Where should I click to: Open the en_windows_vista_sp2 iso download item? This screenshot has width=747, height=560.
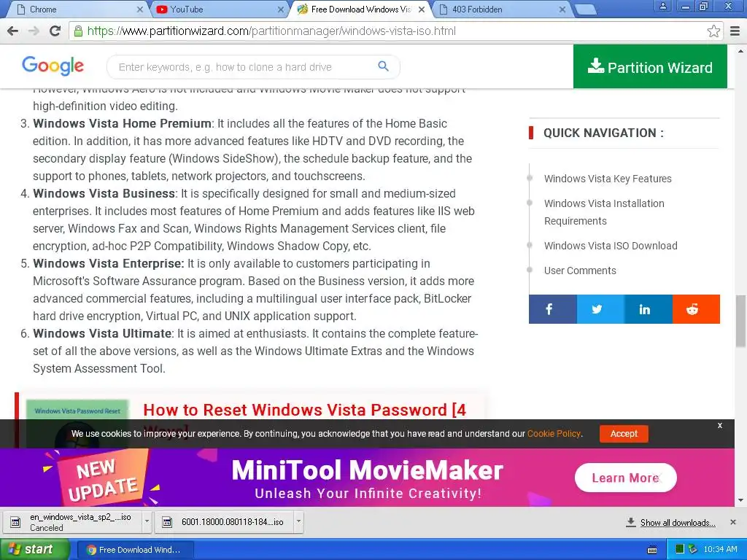coord(73,522)
